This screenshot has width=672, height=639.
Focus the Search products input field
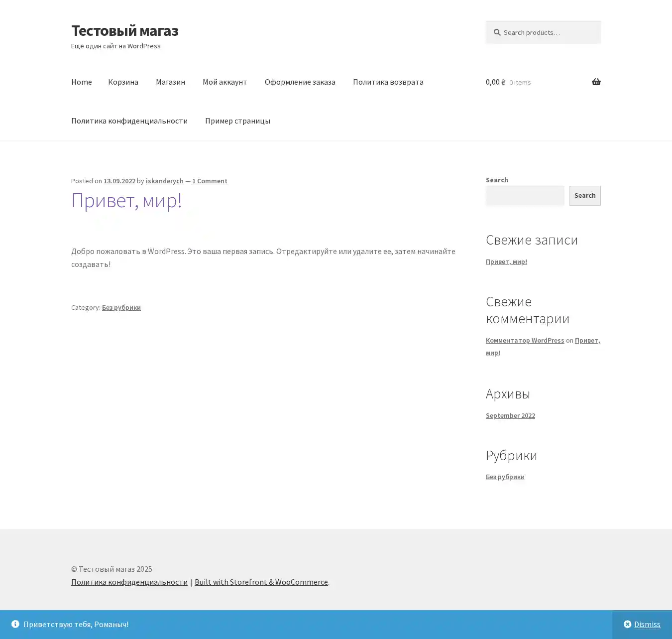click(548, 32)
